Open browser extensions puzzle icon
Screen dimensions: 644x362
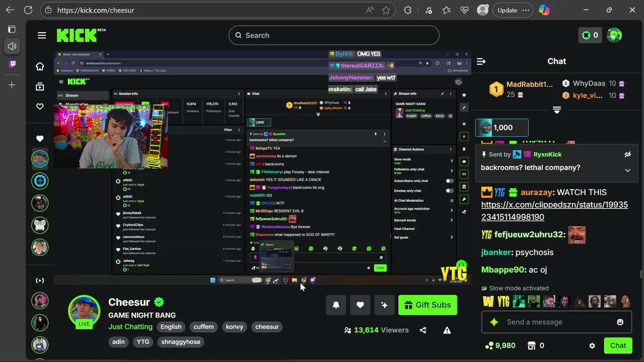pyautogui.click(x=408, y=10)
